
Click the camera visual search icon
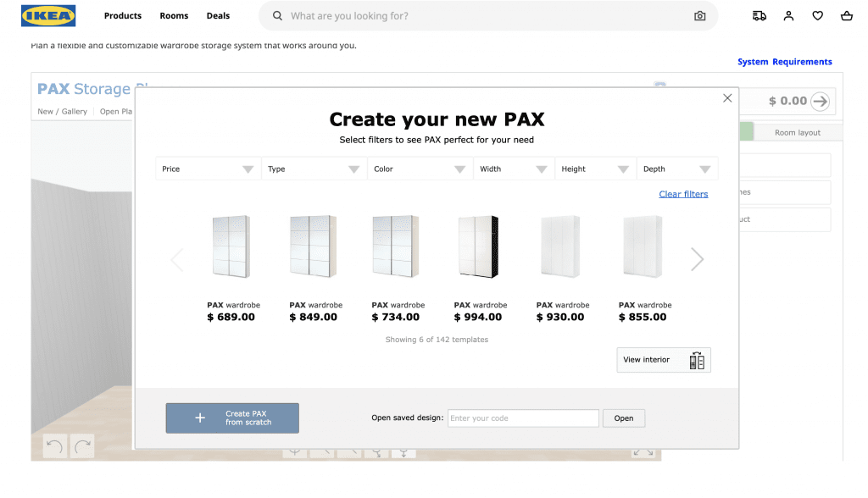[x=699, y=16]
